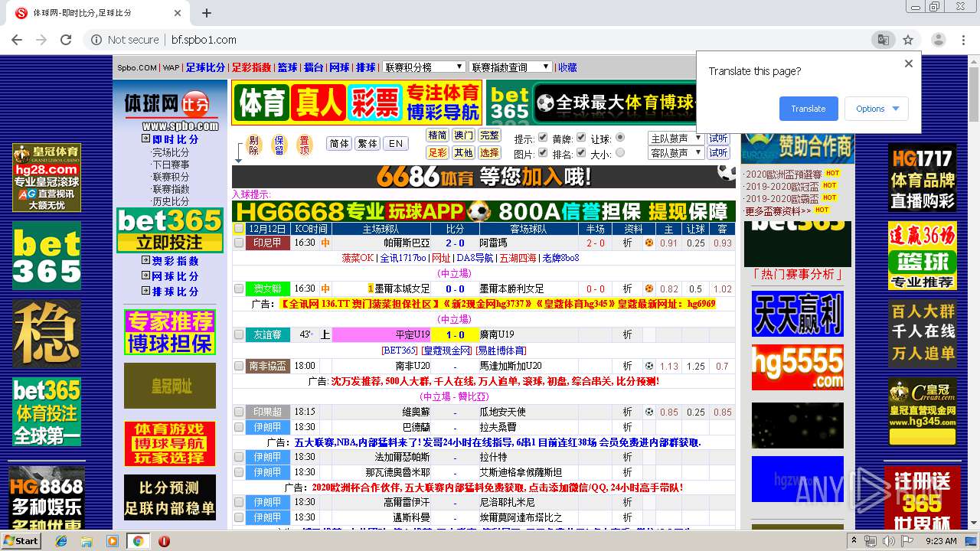The height and width of the screenshot is (551, 980).
Task: Click football icon in 南非U20 row
Action: 649,366
